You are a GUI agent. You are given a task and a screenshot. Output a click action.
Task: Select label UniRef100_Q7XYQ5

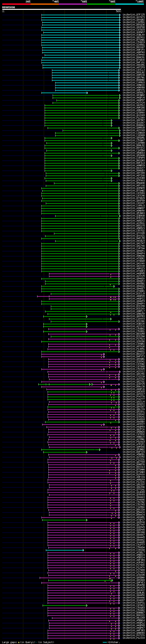pyautogui.click(x=134, y=233)
